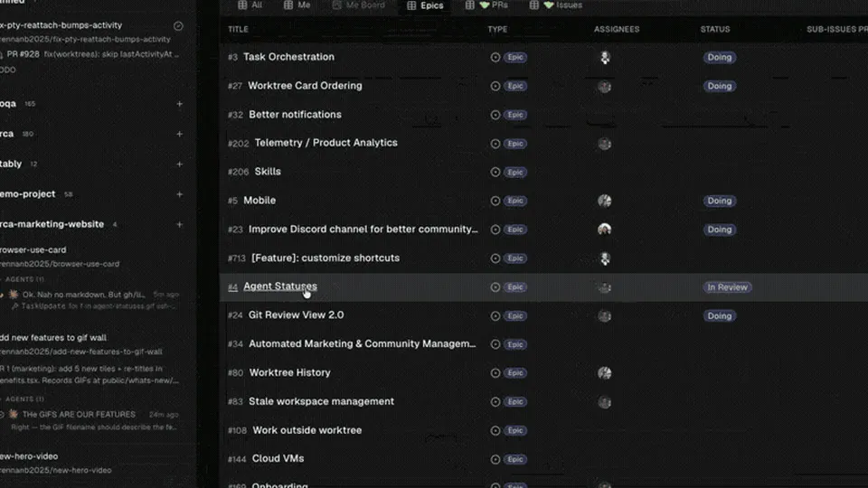Screen dimensions: 868x488
Task: Click the assignee avatar for Mobile
Action: tap(605, 201)
